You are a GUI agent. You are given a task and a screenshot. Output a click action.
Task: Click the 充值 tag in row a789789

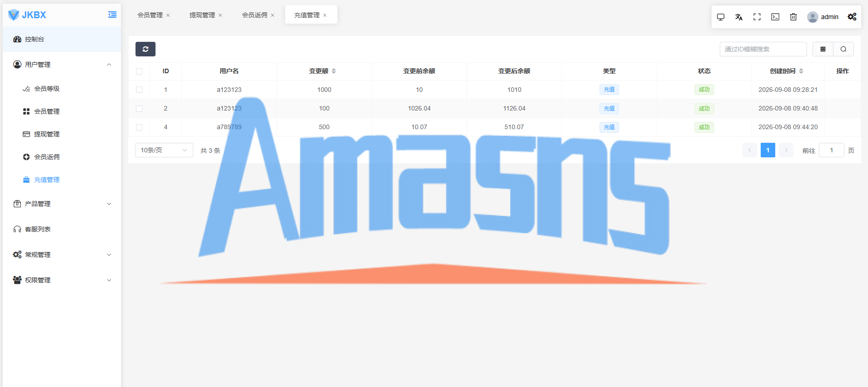tap(609, 127)
